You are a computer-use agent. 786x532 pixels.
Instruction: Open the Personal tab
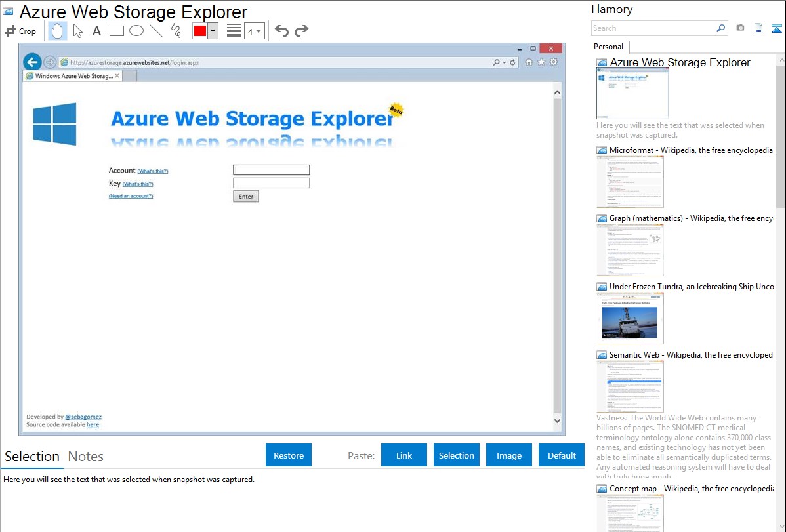609,47
